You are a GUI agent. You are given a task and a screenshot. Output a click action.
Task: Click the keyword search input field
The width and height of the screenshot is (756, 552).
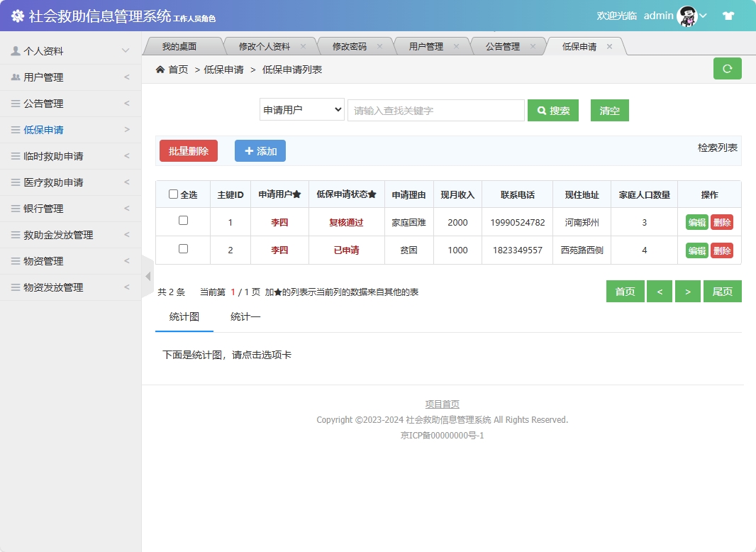(435, 110)
